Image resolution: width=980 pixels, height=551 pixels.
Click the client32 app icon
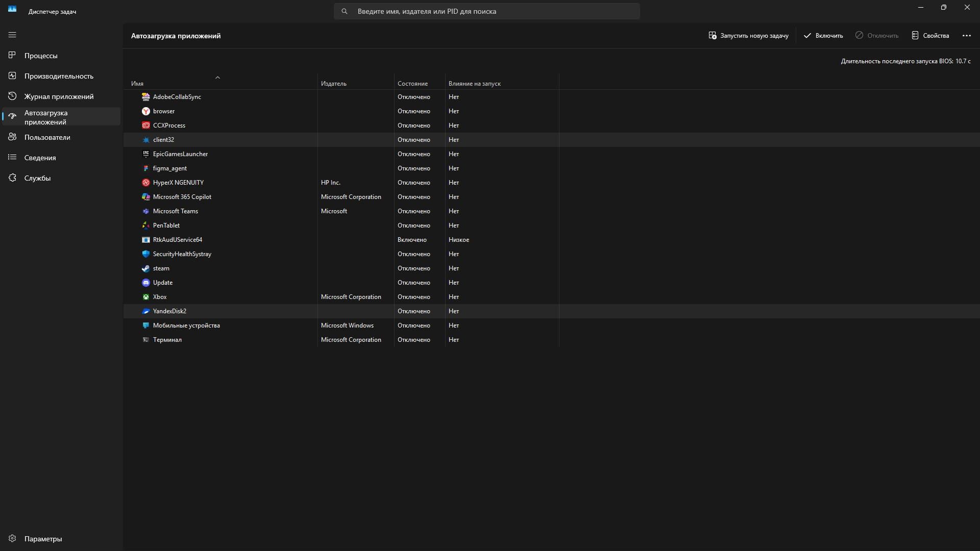pos(146,140)
